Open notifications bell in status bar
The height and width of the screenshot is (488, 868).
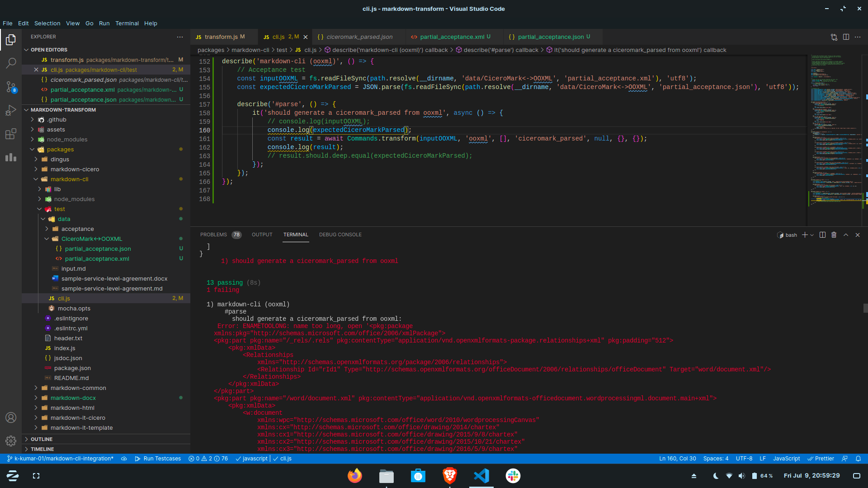point(858,459)
